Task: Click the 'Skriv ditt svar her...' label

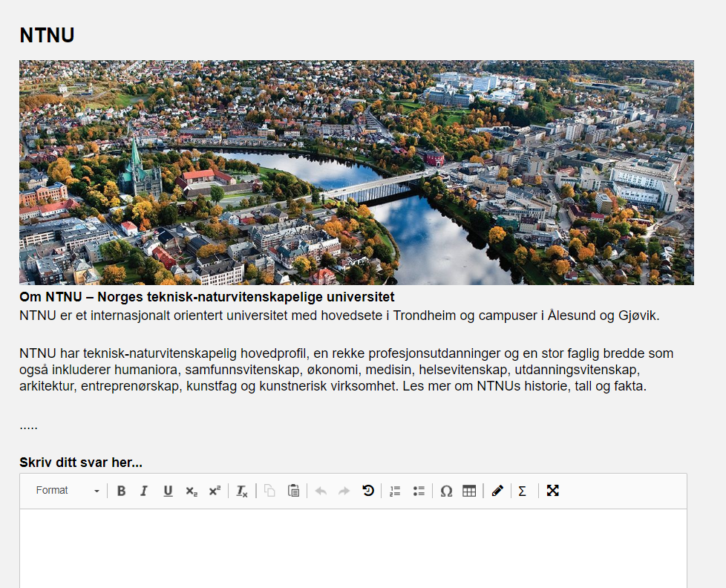Action: 81,462
